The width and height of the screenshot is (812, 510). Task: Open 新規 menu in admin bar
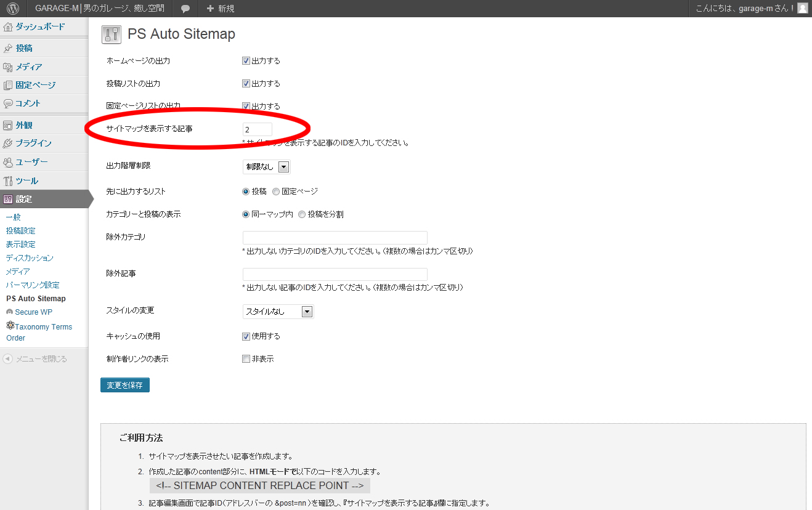(220, 9)
